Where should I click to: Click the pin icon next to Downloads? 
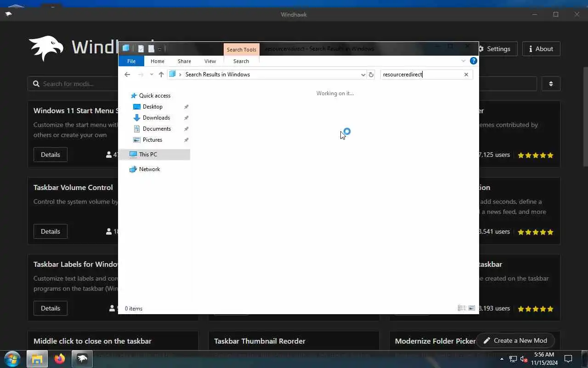coord(186,118)
